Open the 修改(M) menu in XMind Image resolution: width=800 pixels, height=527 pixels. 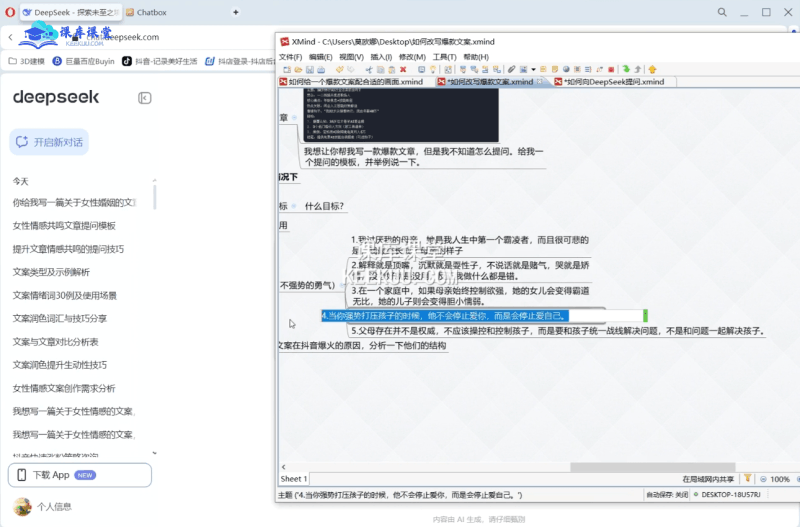(412, 57)
